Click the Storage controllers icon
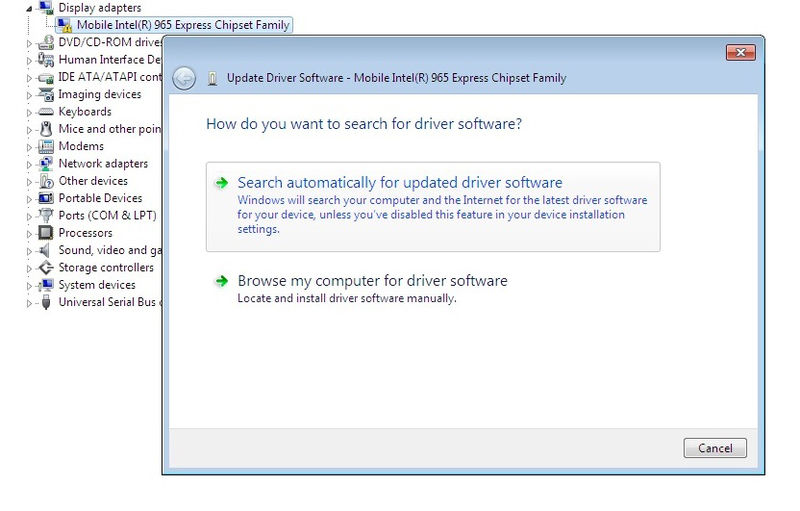The width and height of the screenshot is (800, 511). click(45, 267)
